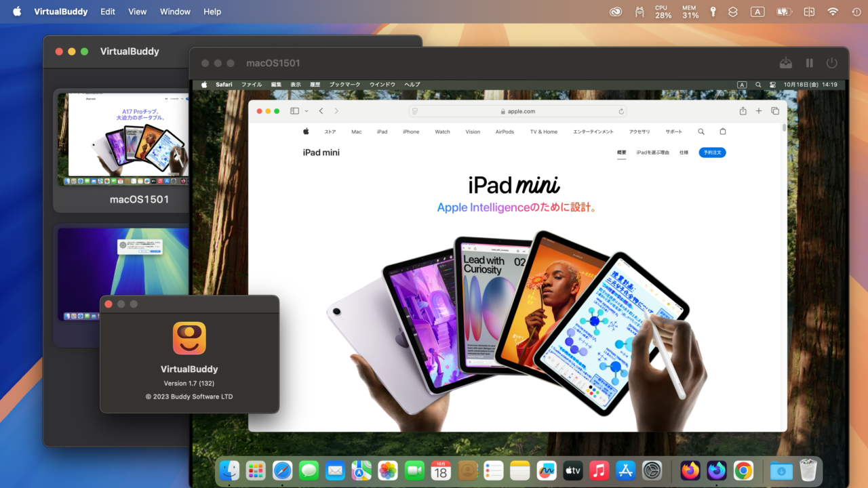The image size is (868, 488).
Task: Open Finder from the Dock
Action: pyautogui.click(x=230, y=470)
